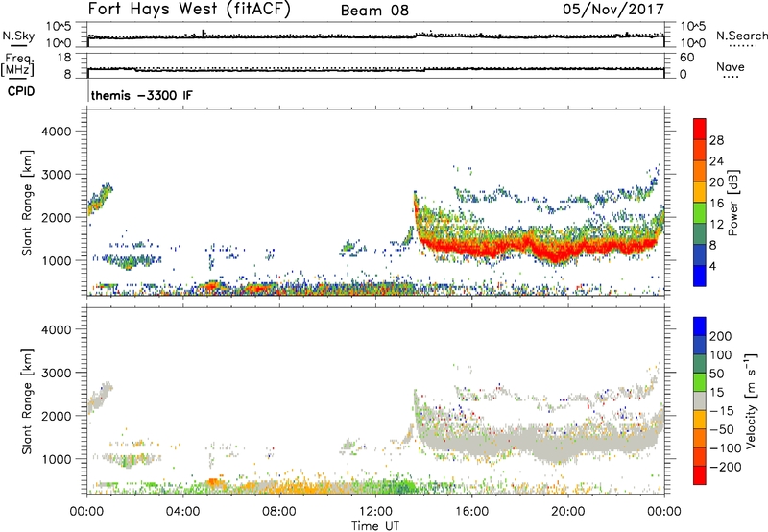Click the "Beam 08" label
This screenshot has width=768, height=532.
374,11
